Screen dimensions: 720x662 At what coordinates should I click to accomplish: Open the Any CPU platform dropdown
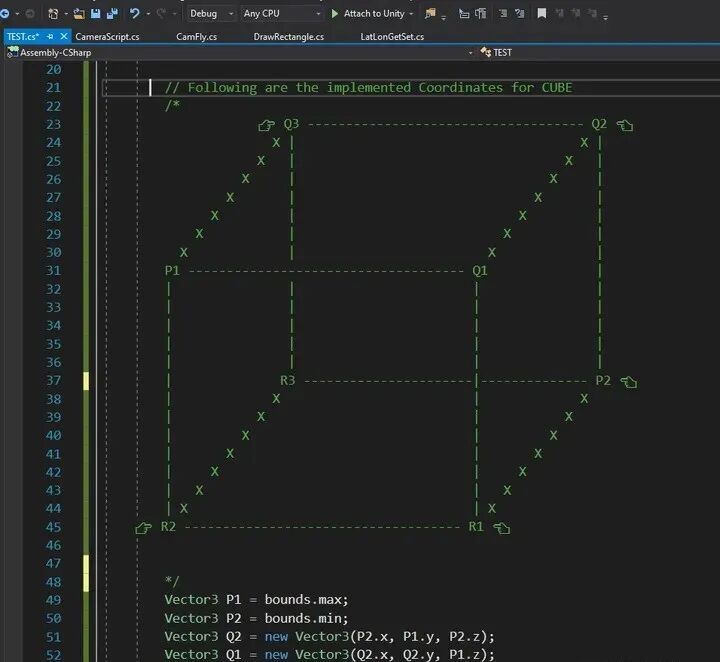point(282,14)
